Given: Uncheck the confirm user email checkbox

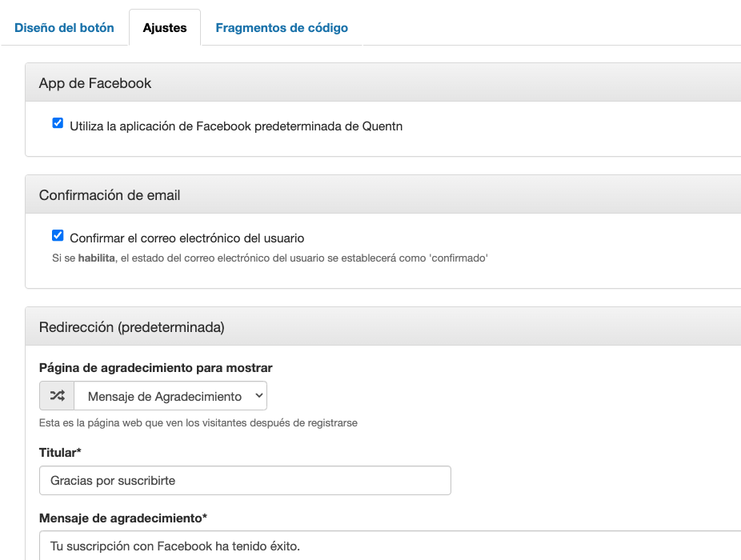Looking at the screenshot, I should (58, 235).
